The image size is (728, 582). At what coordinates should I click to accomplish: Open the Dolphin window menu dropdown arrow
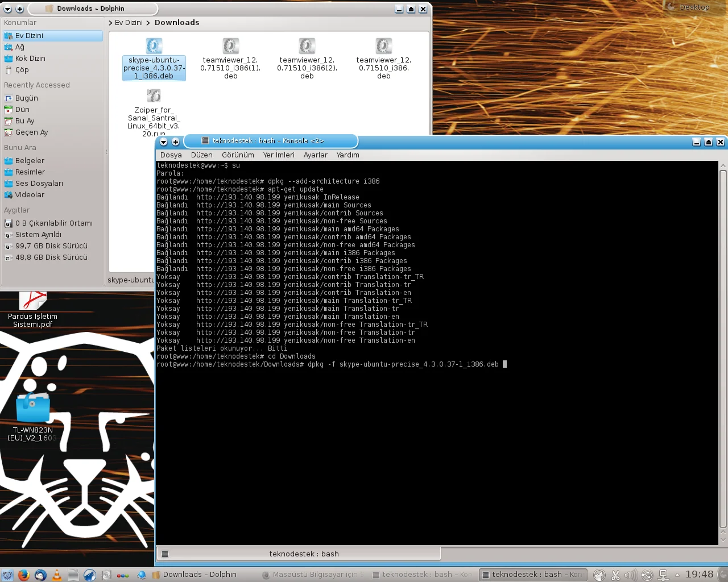click(8, 9)
